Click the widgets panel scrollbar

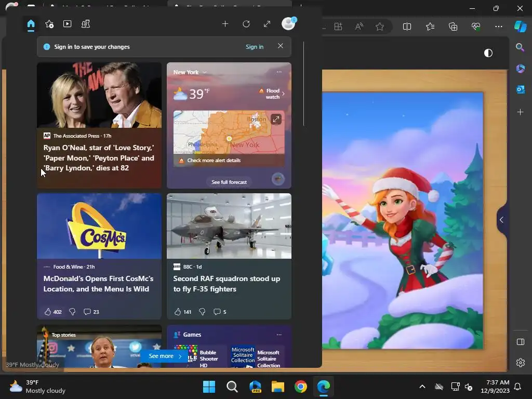click(303, 84)
